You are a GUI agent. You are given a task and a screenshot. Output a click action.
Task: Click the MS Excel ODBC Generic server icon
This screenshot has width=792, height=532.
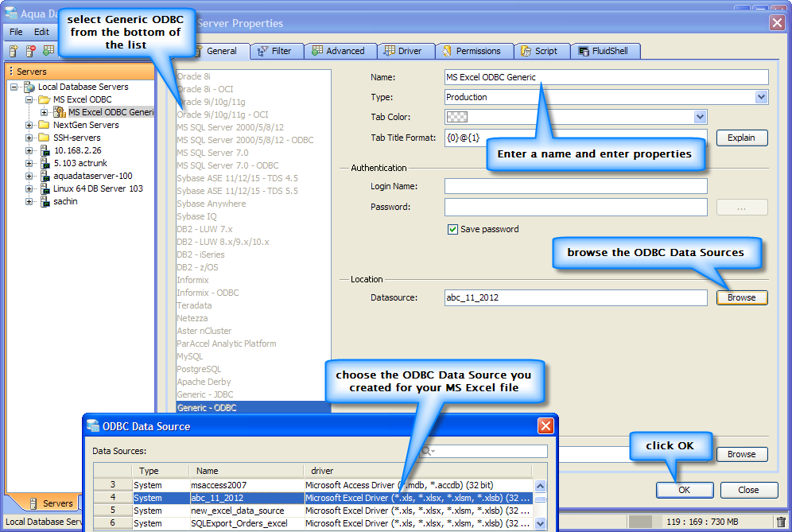(60, 112)
